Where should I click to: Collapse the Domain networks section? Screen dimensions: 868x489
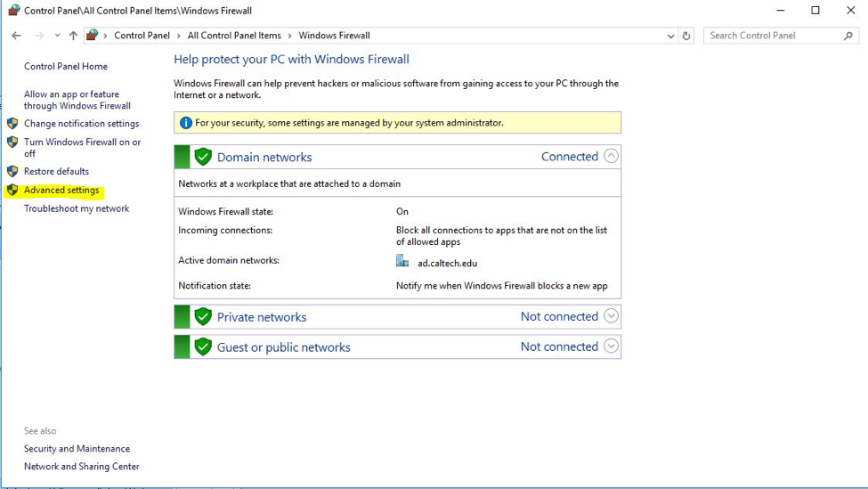[611, 156]
